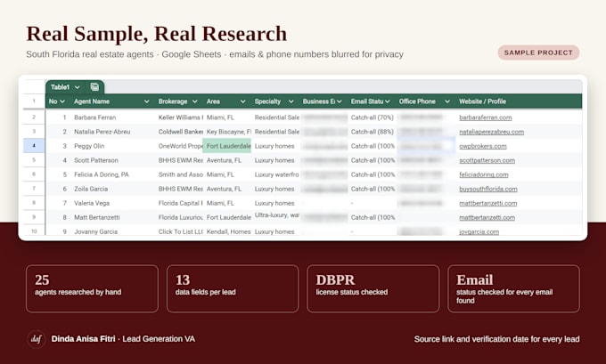Select row header number 4
The image size is (606, 364).
(34, 146)
